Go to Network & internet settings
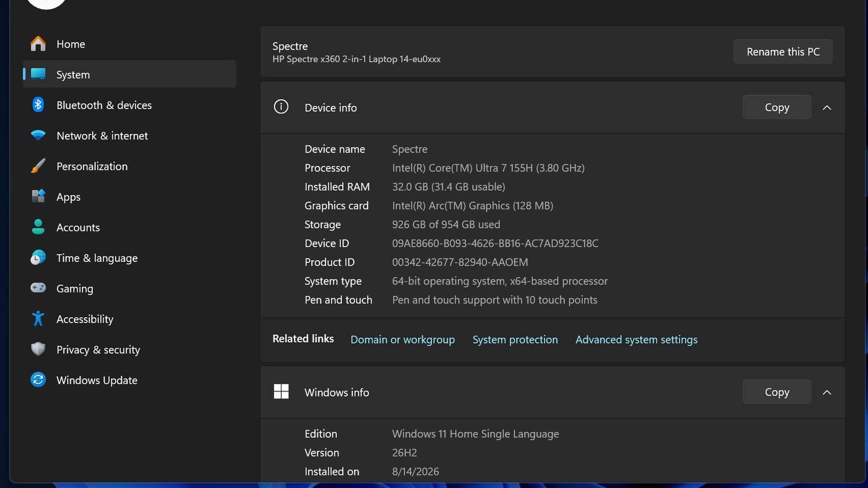Viewport: 868px width, 488px height. [129, 136]
